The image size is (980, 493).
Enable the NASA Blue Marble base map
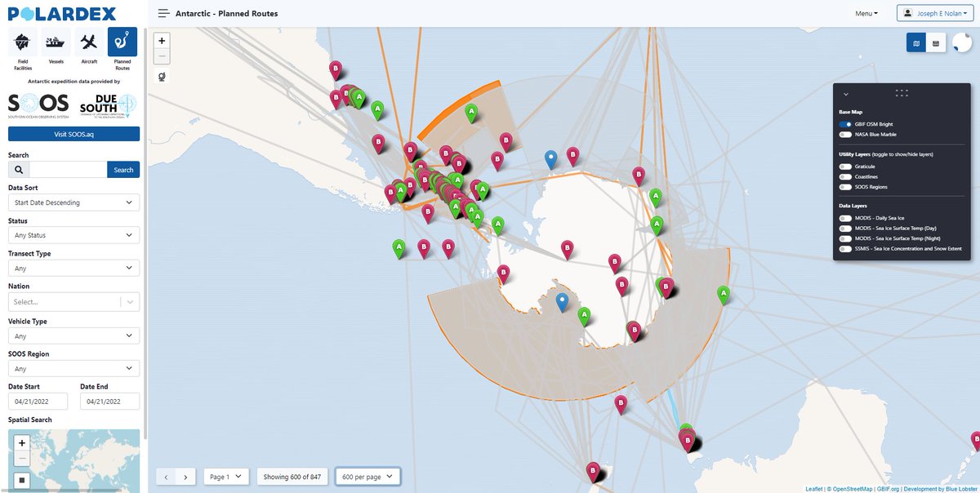pos(844,134)
